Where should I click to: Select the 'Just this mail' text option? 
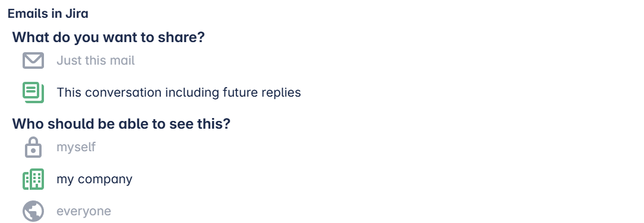[x=96, y=60]
